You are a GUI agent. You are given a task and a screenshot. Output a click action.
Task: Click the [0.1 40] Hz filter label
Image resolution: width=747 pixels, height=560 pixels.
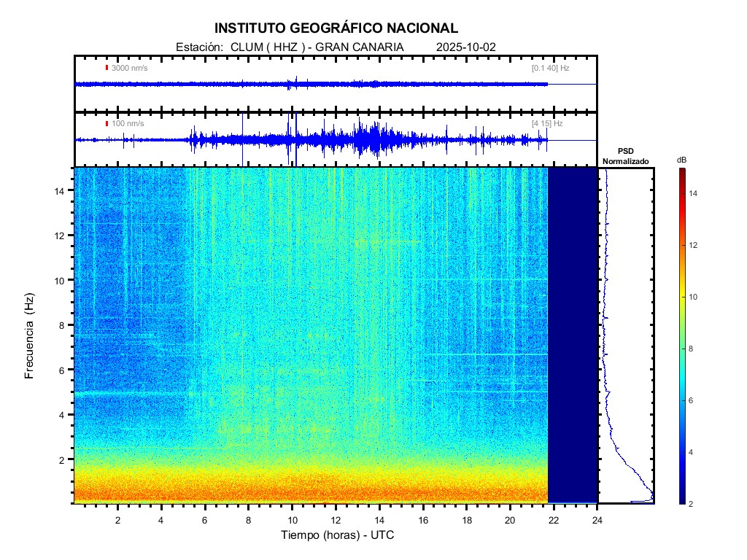pos(550,68)
